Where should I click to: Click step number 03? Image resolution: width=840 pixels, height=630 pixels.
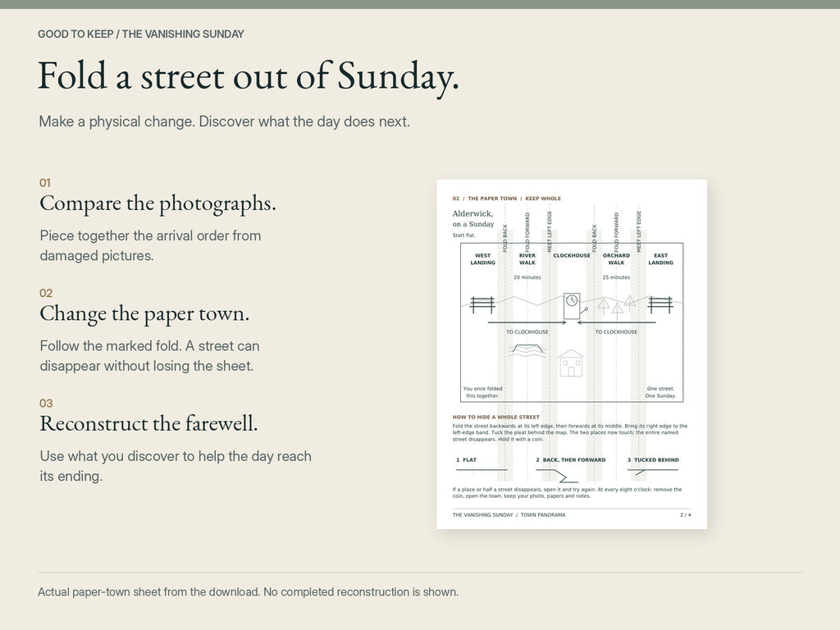click(46, 404)
